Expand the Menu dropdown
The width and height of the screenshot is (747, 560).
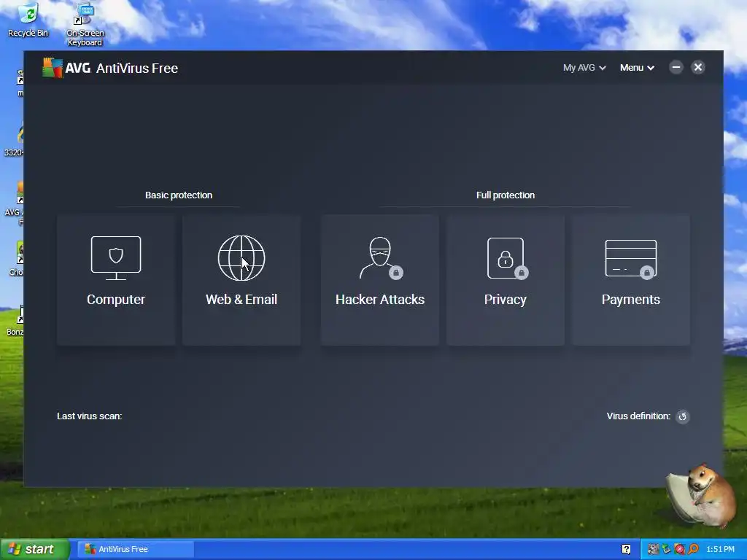click(x=637, y=68)
